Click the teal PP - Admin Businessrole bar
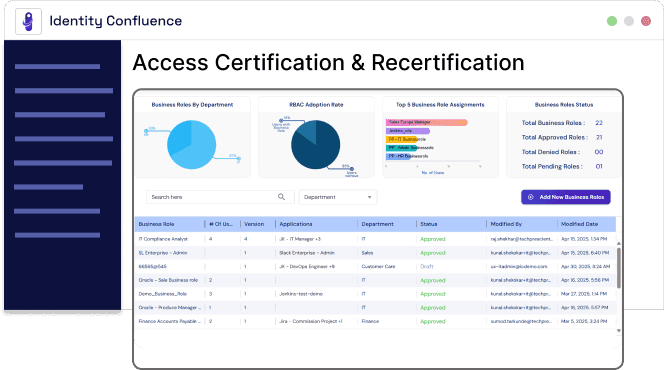This screenshot has width=664, height=370. [x=401, y=148]
